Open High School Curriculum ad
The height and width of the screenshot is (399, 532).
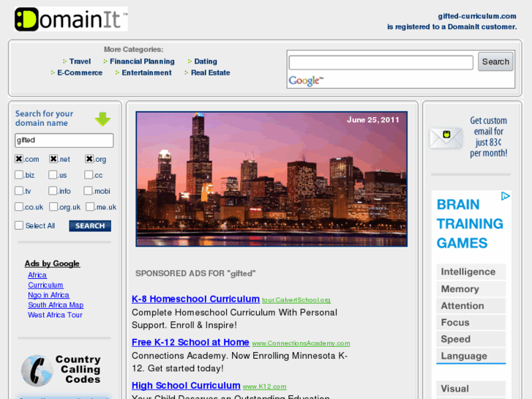pos(186,385)
